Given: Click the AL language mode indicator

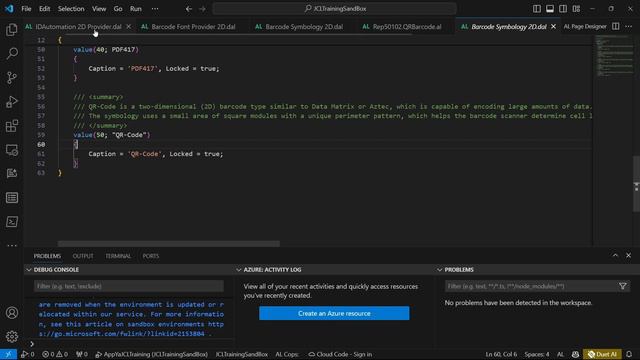Looking at the screenshot, I should coord(560,354).
